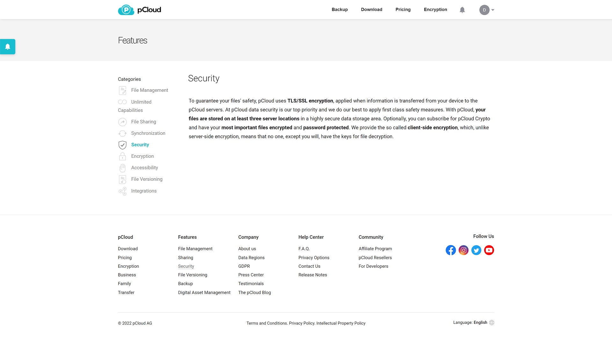Open GDPR link
Viewport: 612px width, 364px height.
pos(244,266)
